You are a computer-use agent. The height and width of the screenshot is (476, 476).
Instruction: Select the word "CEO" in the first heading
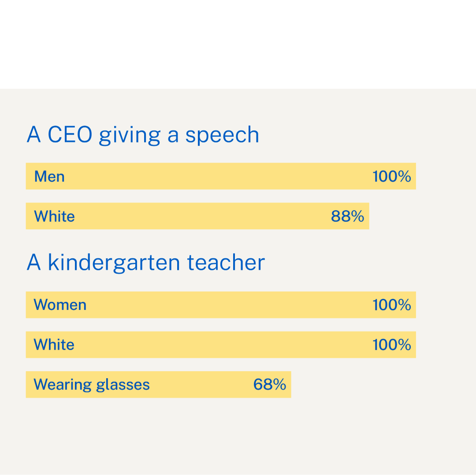[70, 135]
